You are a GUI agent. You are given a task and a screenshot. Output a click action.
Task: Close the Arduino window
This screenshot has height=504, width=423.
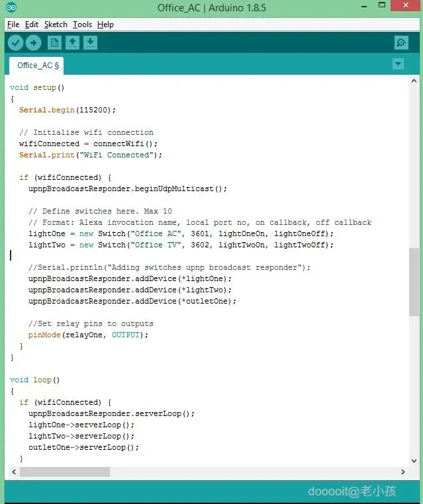pos(406,5)
